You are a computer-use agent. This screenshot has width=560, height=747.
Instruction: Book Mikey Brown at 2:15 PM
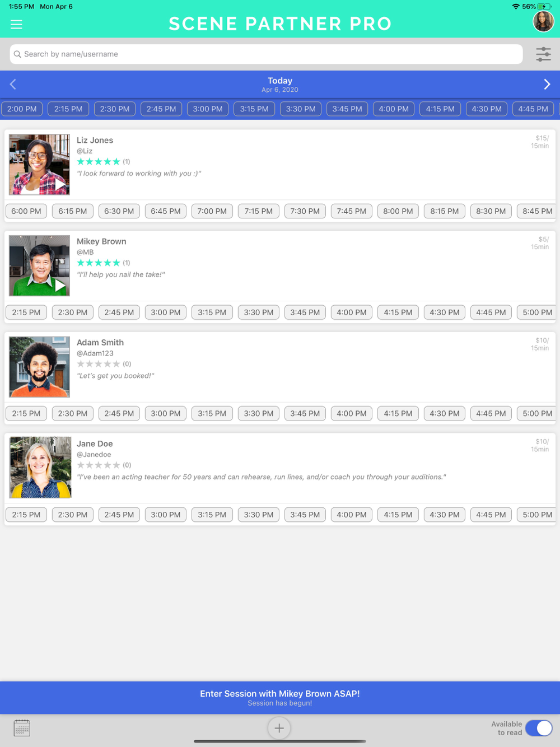[x=26, y=312]
